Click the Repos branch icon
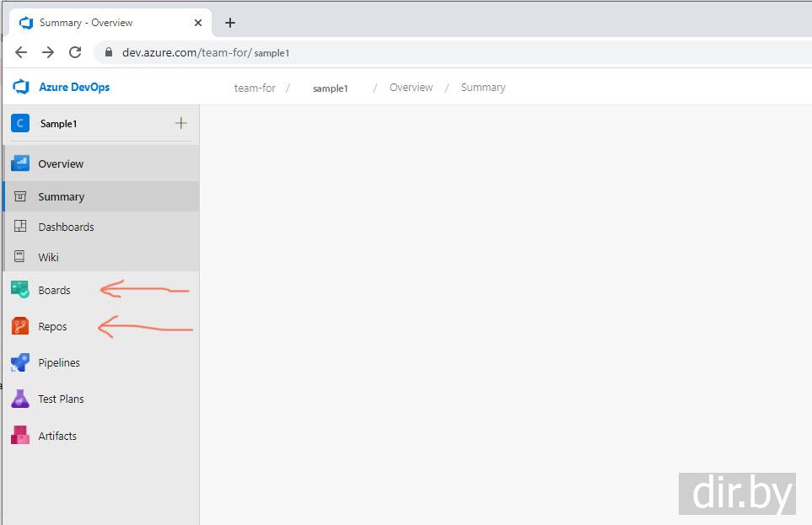Image resolution: width=812 pixels, height=525 pixels. pos(20,325)
